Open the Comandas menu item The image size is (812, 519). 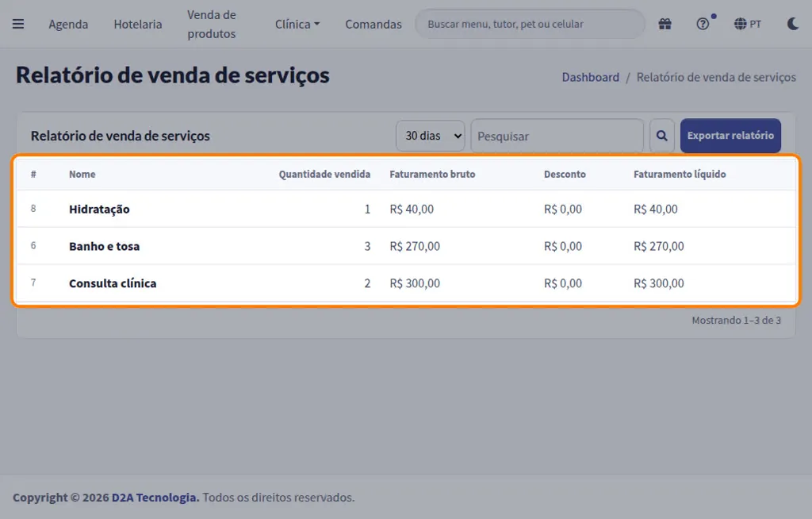[x=373, y=25]
